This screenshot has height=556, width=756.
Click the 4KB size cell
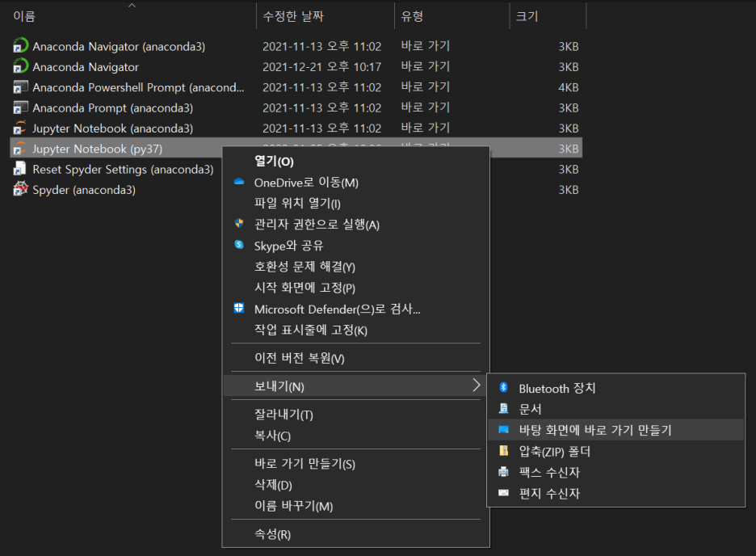[x=569, y=87]
